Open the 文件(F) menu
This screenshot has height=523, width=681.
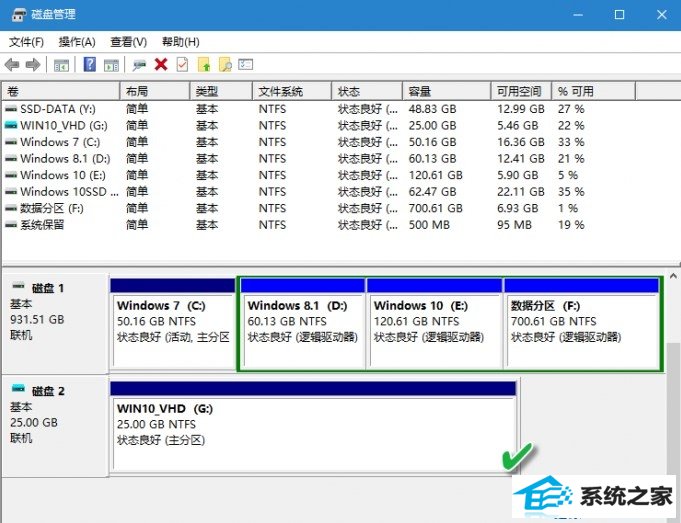(x=26, y=42)
